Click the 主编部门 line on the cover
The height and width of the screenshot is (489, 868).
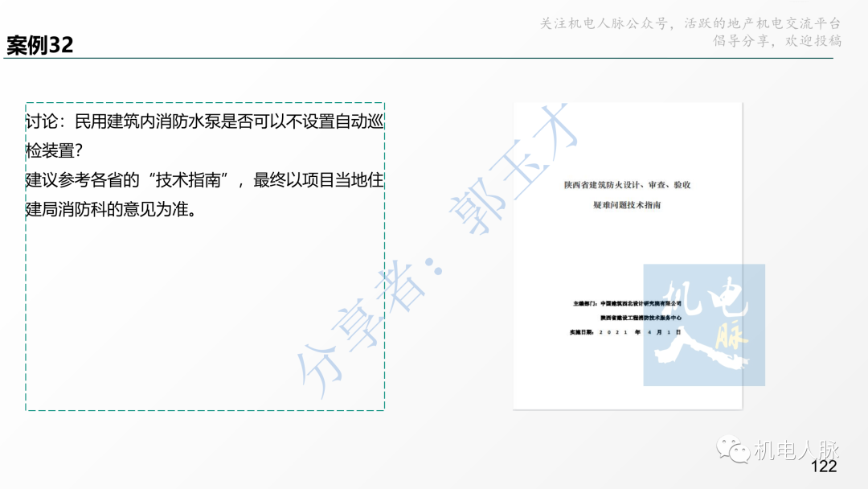[x=627, y=303]
